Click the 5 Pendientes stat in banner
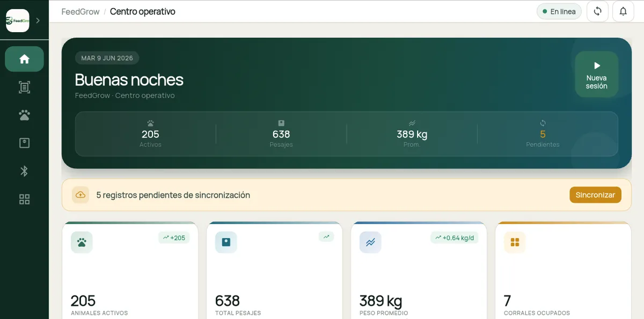The image size is (644, 319). (x=543, y=134)
